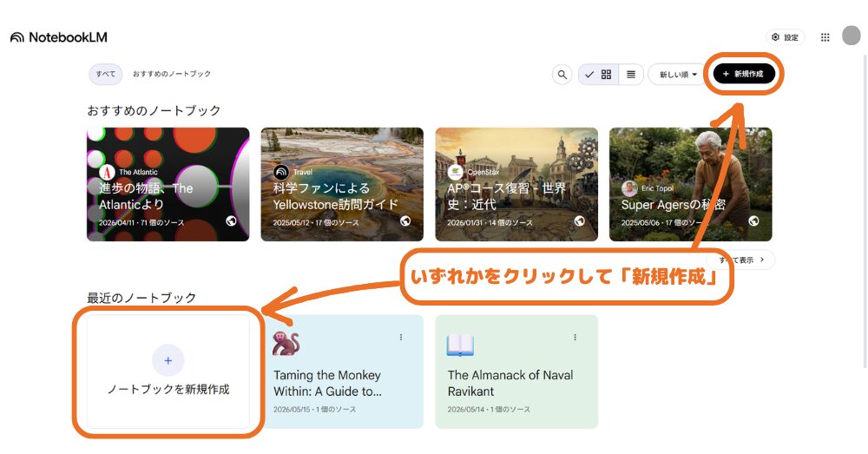The width and height of the screenshot is (868, 454).
Task: Open the 新しい順 sort dropdown
Action: point(677,74)
